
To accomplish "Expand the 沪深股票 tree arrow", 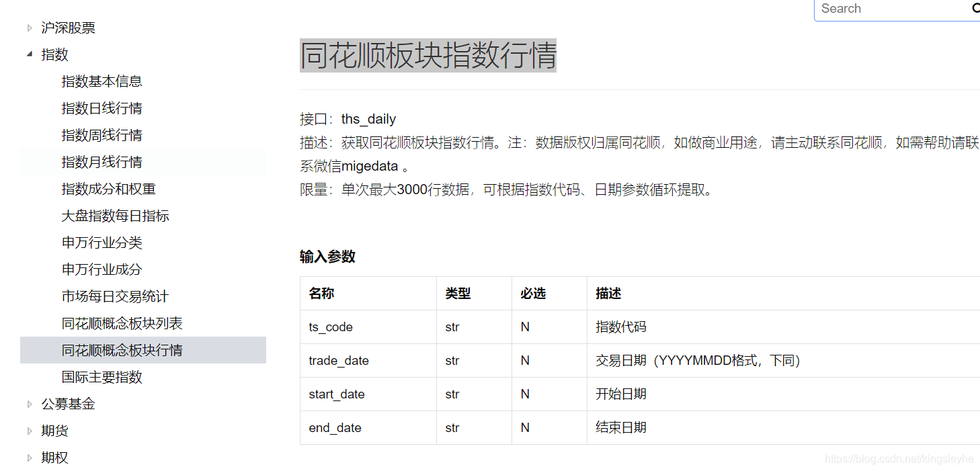I will (x=30, y=28).
